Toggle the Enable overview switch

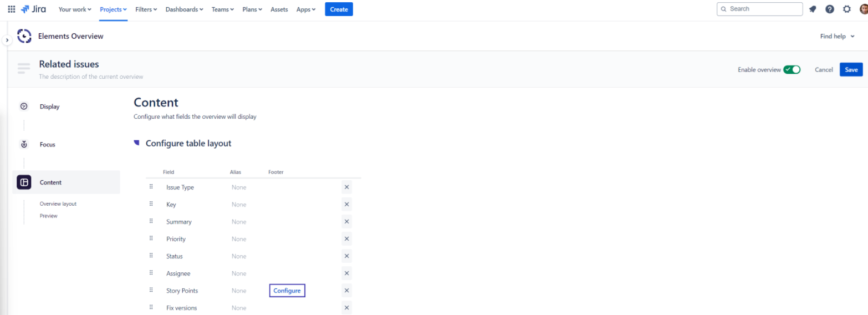point(792,70)
